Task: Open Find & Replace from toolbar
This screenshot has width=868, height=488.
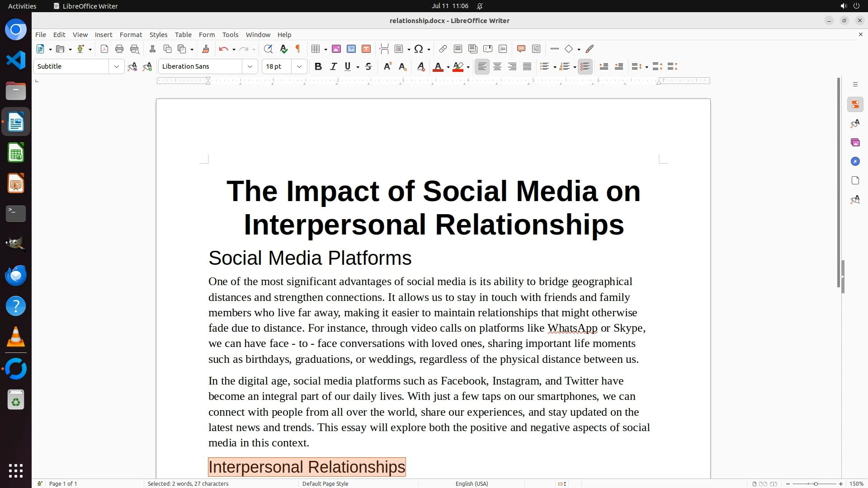Action: (268, 49)
